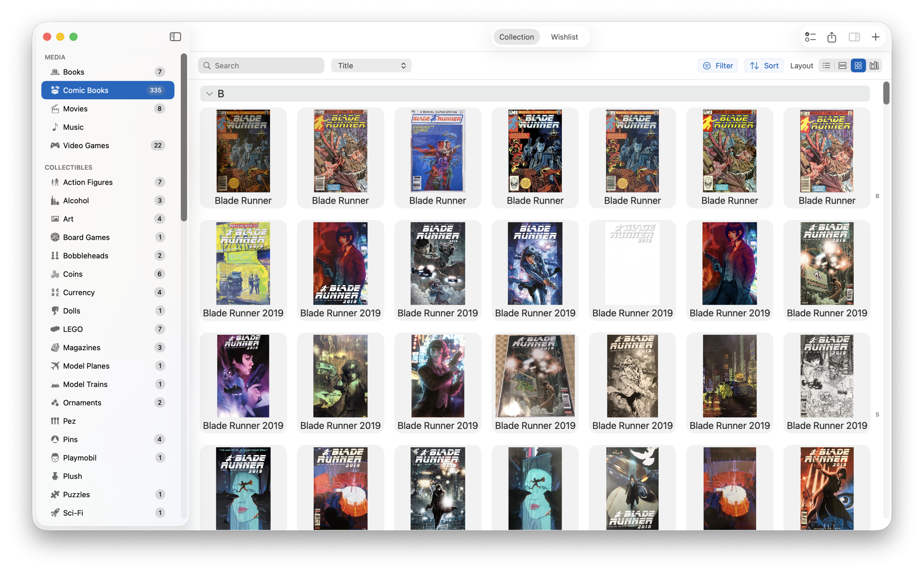Collapse the B section header

pos(209,93)
